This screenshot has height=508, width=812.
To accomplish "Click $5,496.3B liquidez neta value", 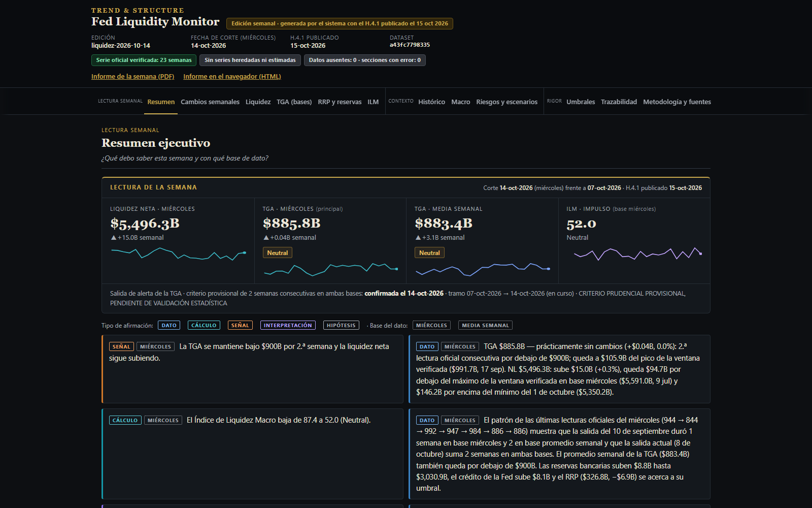I will 145,224.
